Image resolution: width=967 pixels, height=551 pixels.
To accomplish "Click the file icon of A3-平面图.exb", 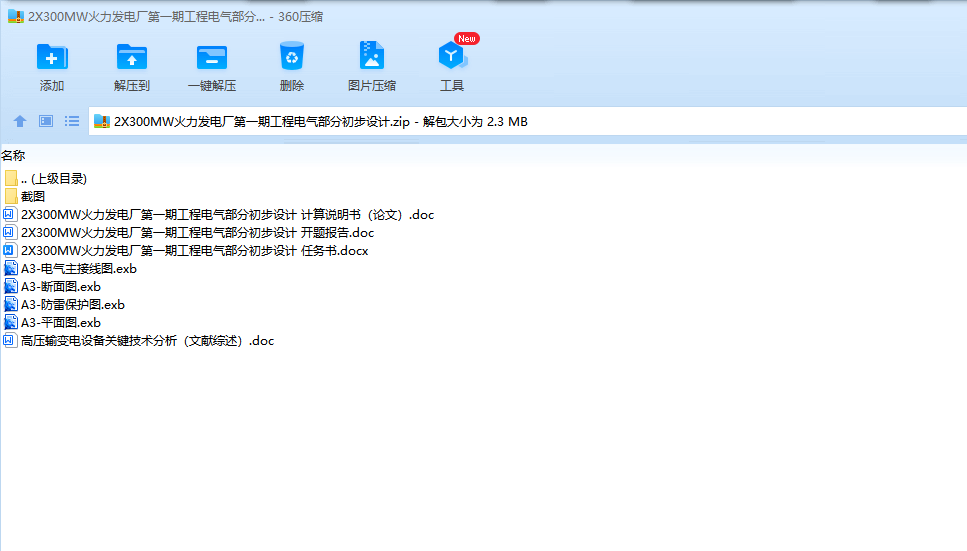I will (x=10, y=322).
